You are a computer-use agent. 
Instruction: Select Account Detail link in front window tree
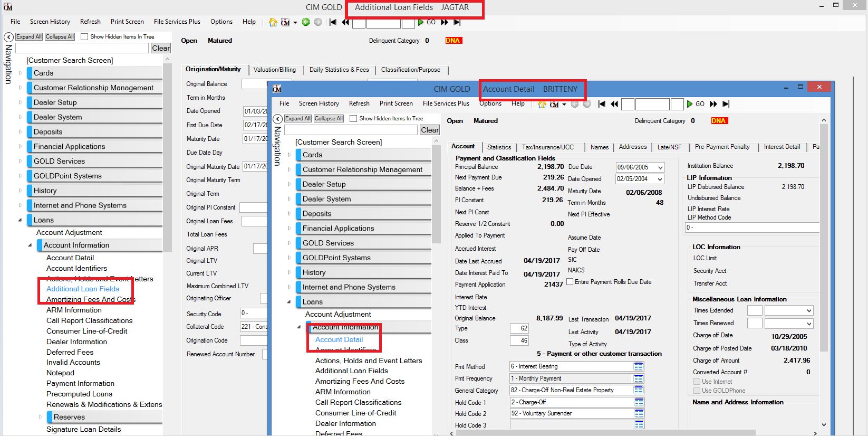tap(339, 339)
